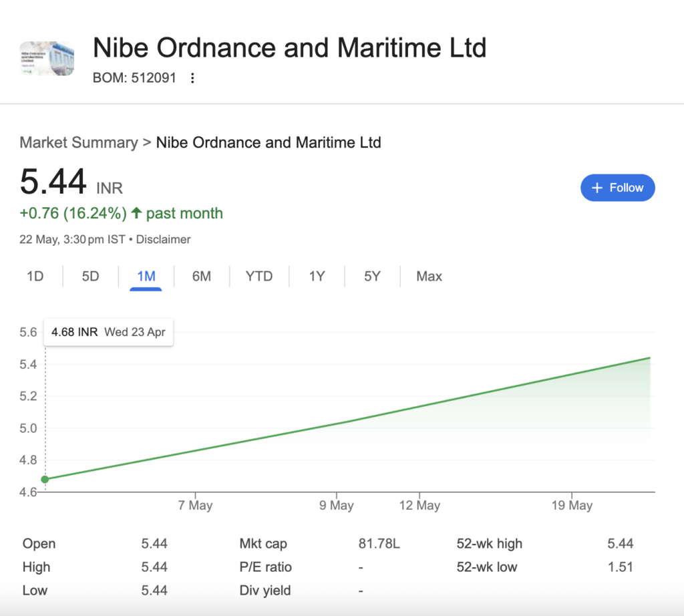Open the three-dot more options menu

[x=192, y=78]
